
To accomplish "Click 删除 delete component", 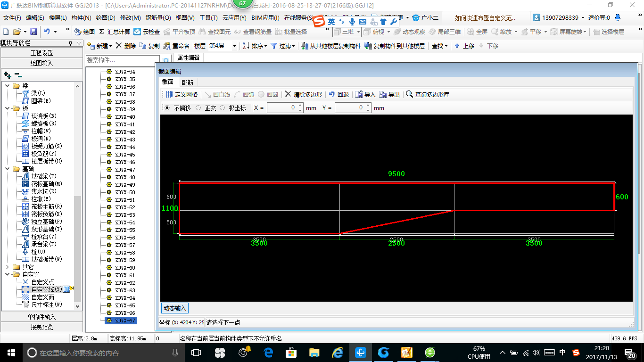I will pyautogui.click(x=125, y=46).
